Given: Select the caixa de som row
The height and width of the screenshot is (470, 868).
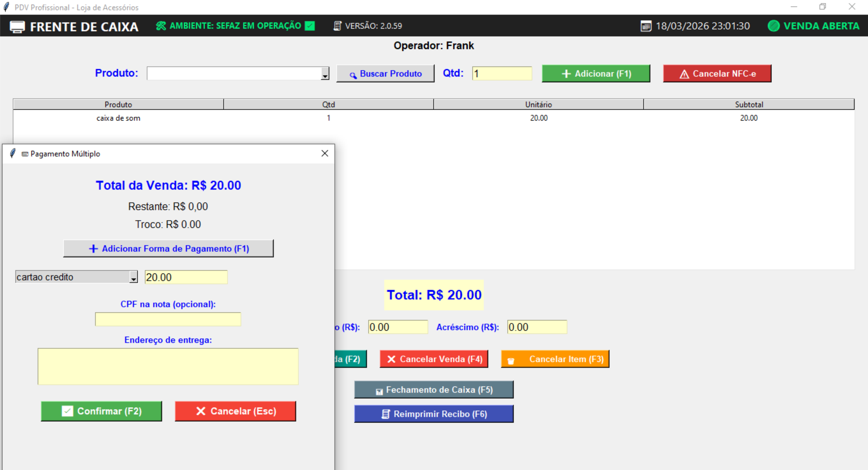Looking at the screenshot, I should point(118,118).
